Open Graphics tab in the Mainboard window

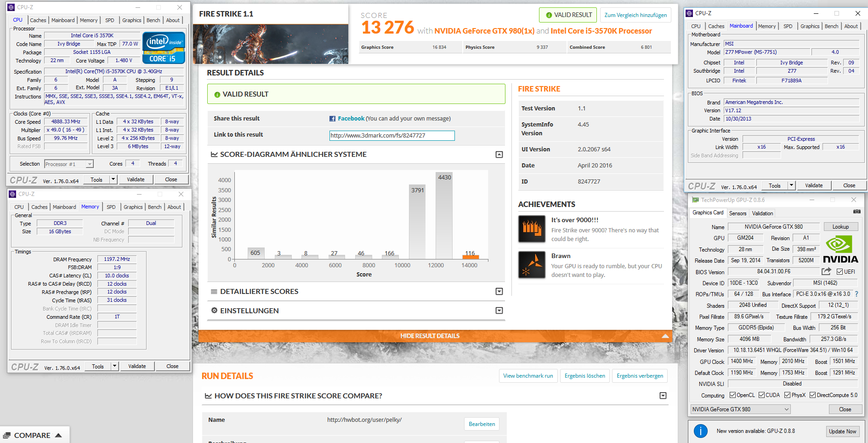tap(810, 26)
